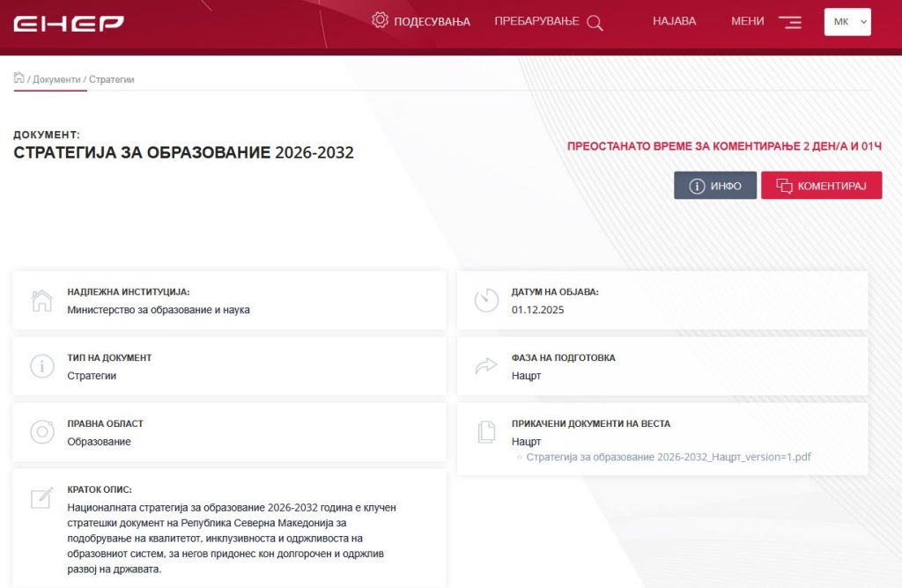Open the Стратегија за образование PDF link
902x588 pixels.
pyautogui.click(x=668, y=458)
